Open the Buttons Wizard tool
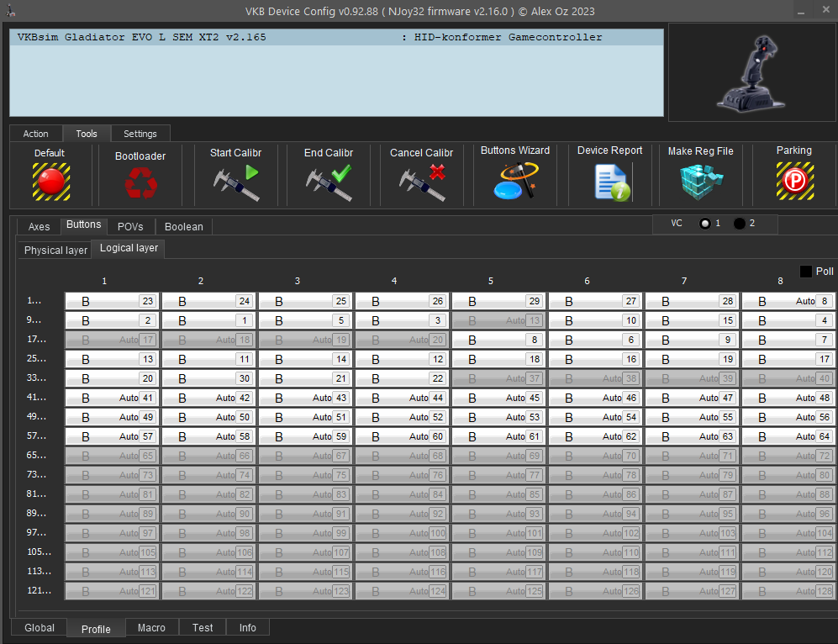This screenshot has height=644, width=838. click(515, 181)
